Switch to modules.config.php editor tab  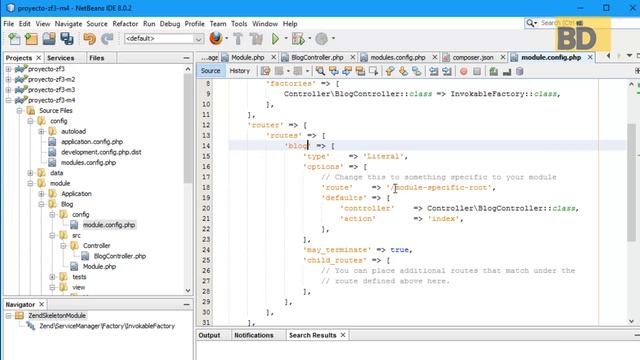point(398,58)
